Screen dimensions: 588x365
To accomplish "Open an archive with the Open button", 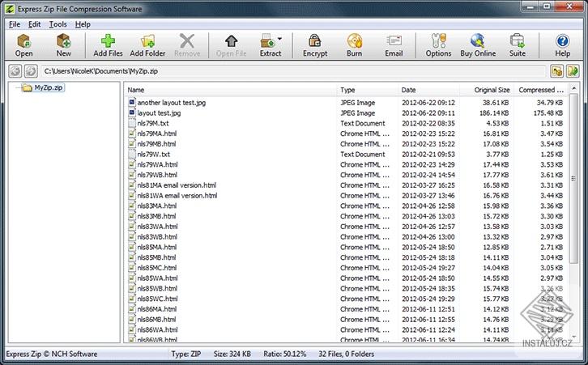I will (24, 45).
